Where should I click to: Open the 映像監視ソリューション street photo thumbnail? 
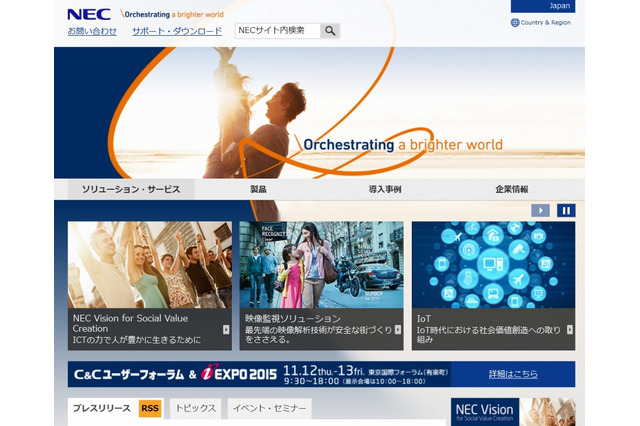(321, 265)
